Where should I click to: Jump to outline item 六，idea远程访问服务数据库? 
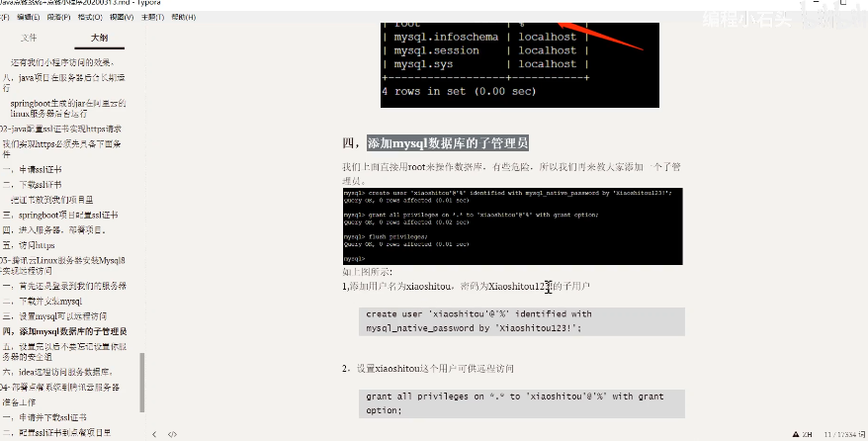coord(58,372)
